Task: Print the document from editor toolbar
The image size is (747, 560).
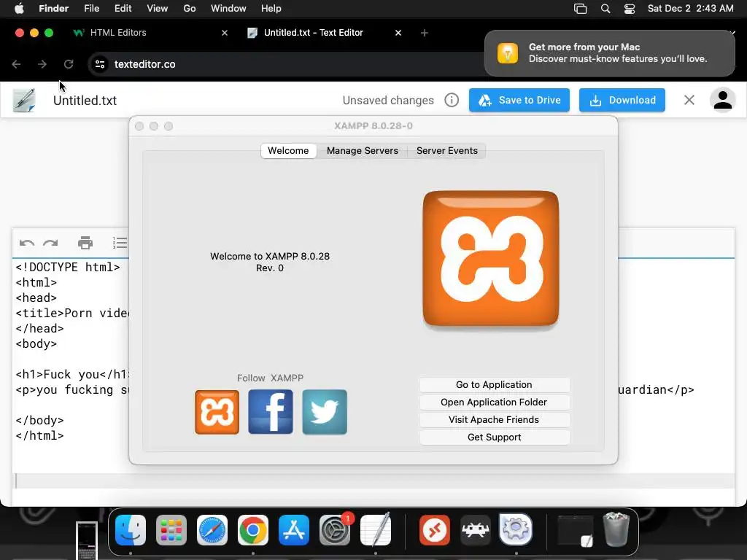Action: click(85, 243)
